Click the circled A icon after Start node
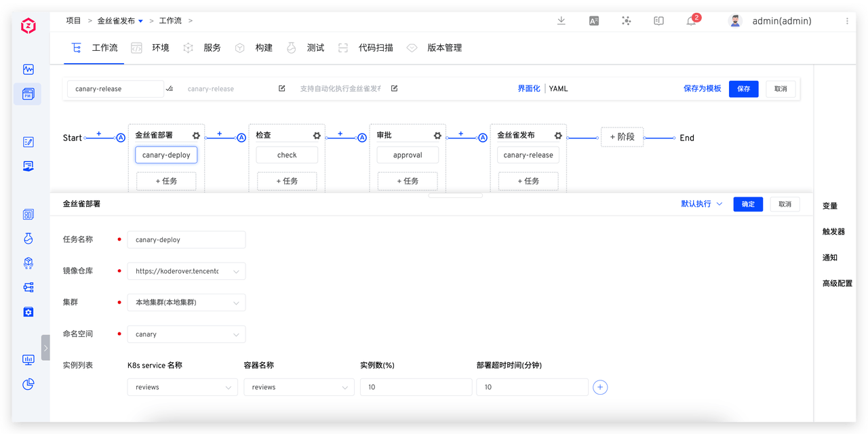 point(120,138)
